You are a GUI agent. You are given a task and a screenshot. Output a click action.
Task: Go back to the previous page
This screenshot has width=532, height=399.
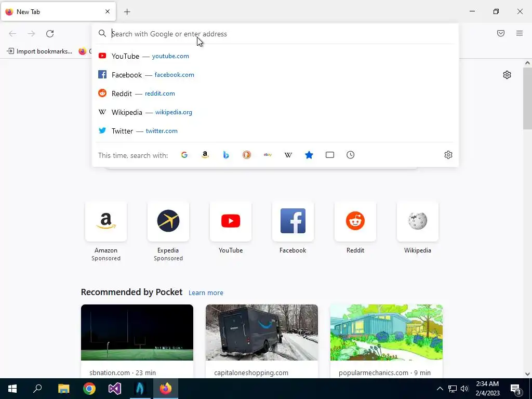12,34
